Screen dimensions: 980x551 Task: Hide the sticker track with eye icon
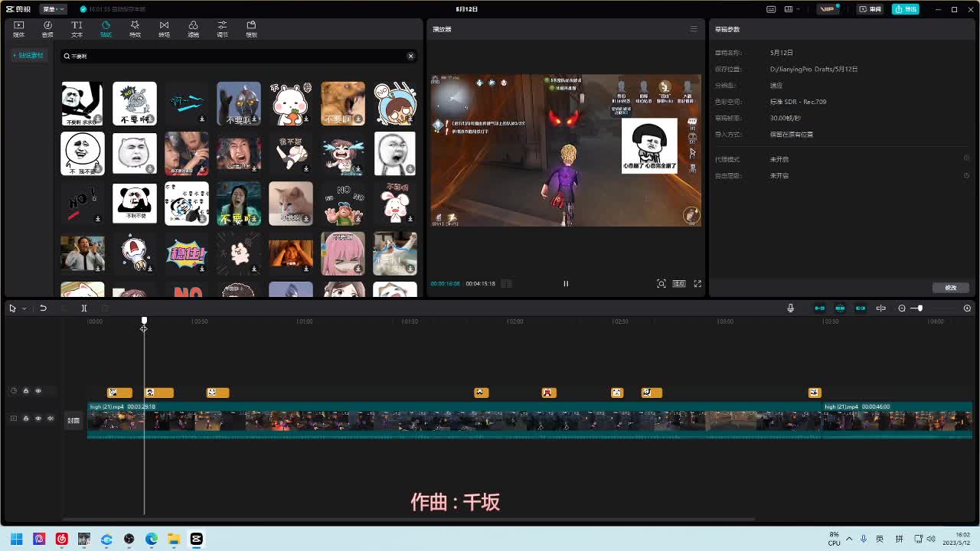coord(38,391)
